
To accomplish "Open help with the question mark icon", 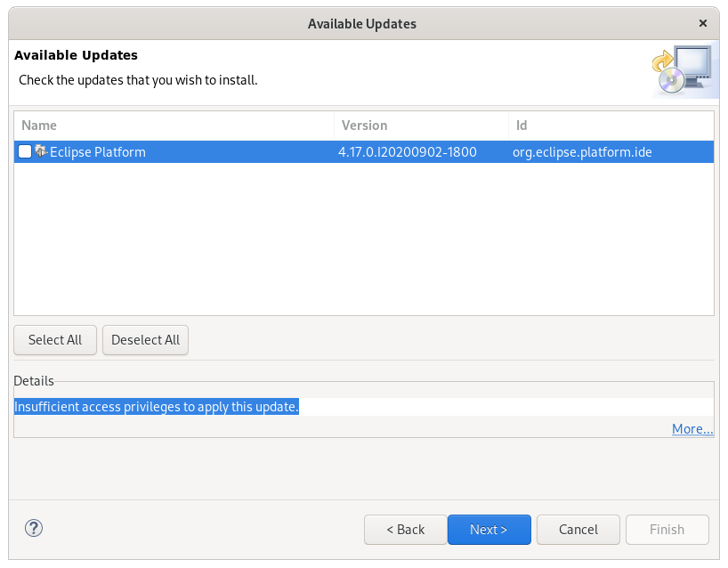I will (x=34, y=528).
